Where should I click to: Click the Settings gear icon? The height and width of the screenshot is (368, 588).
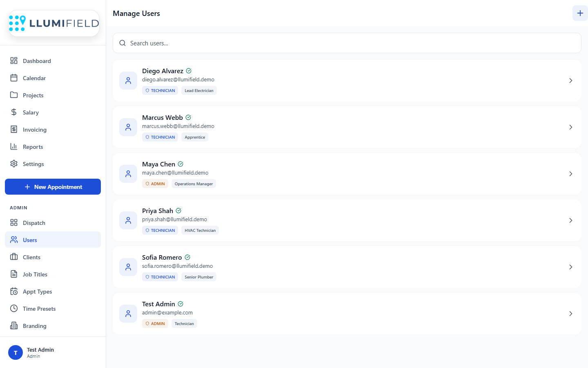tap(14, 164)
